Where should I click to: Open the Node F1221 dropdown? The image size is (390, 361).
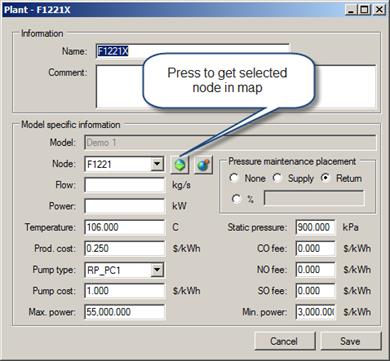tap(157, 164)
